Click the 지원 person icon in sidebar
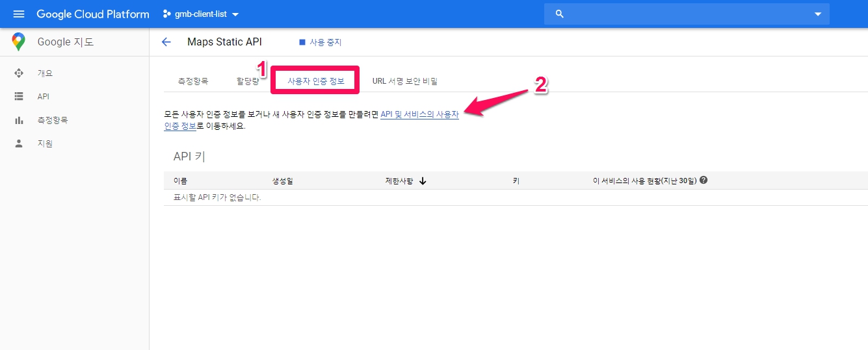Image resolution: width=868 pixels, height=350 pixels. click(x=19, y=144)
